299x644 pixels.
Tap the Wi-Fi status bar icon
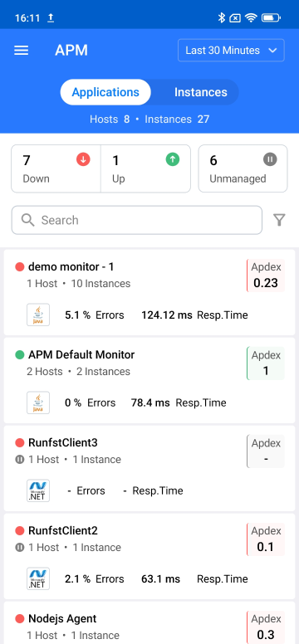pos(250,17)
